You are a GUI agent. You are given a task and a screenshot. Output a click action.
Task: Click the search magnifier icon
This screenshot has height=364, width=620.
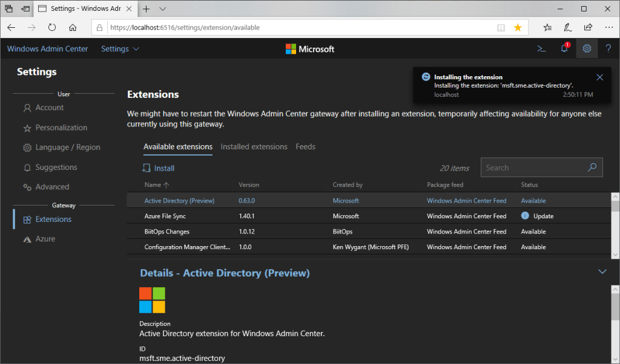point(592,167)
